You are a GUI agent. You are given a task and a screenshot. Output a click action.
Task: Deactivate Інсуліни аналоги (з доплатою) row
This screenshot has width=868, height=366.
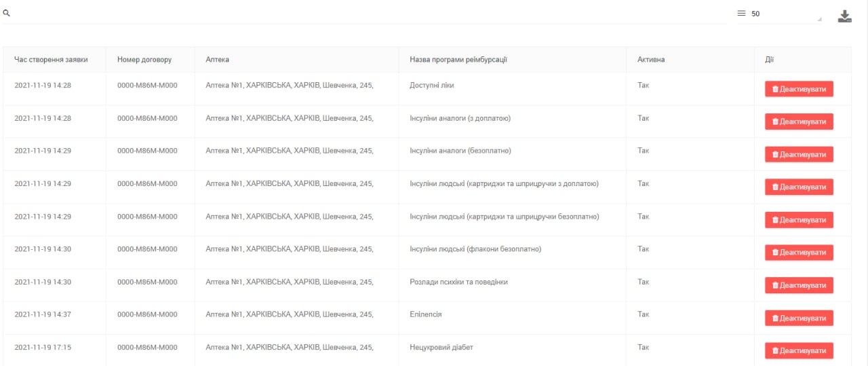click(799, 122)
